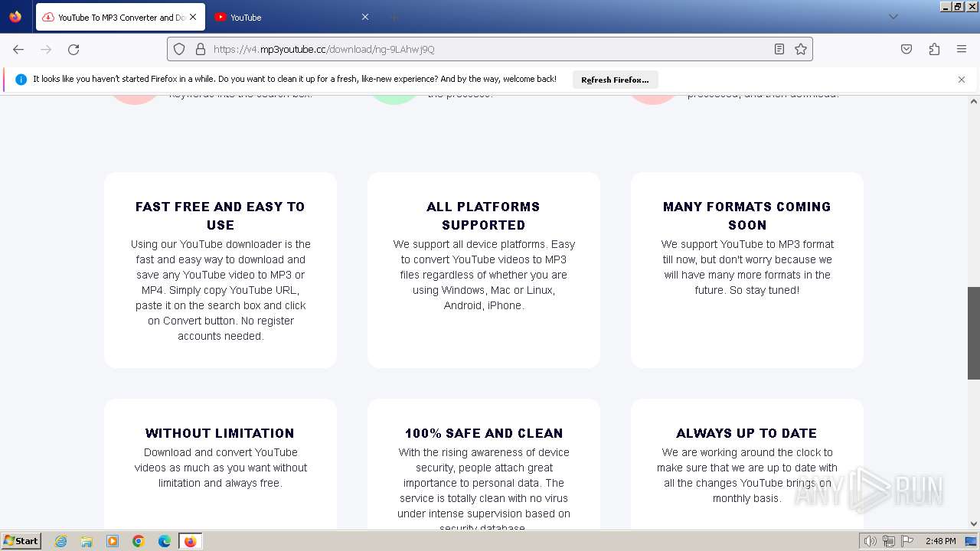Open the shield tracking protection icon
980x551 pixels.
(179, 49)
